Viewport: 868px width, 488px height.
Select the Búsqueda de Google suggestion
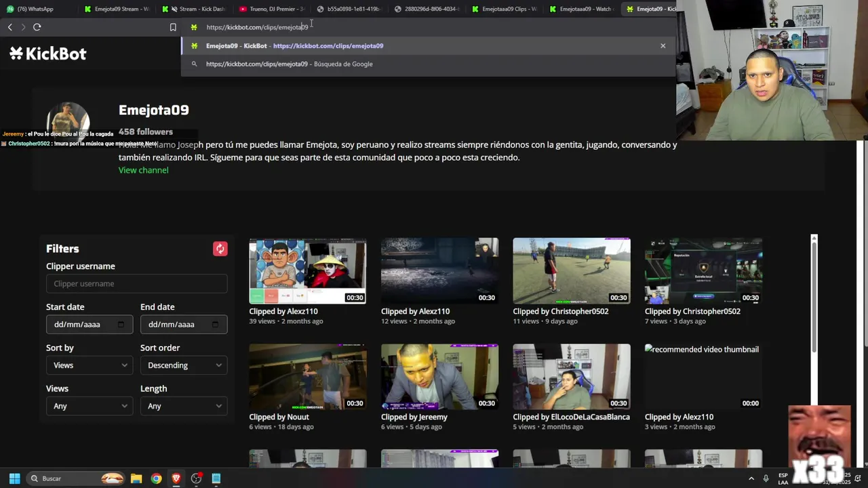coord(428,64)
